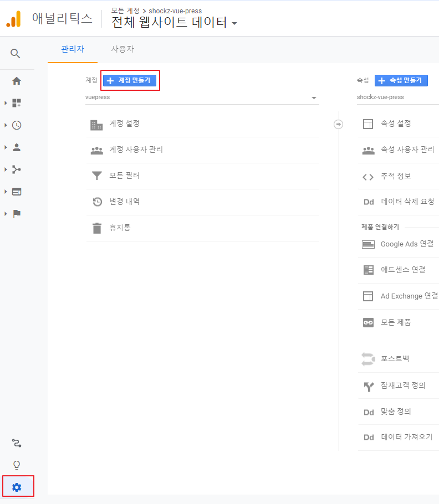The image size is (439, 504).
Task: Open the Home icon in sidebar
Action: [x=17, y=81]
